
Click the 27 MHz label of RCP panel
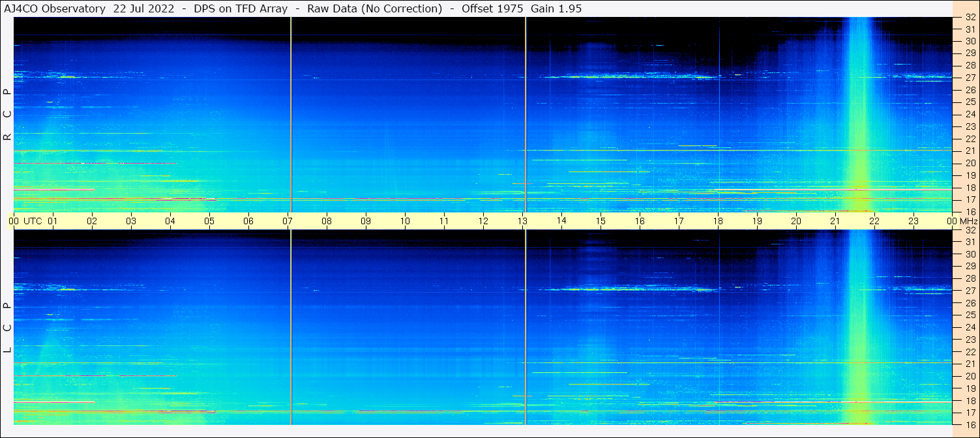coord(970,78)
